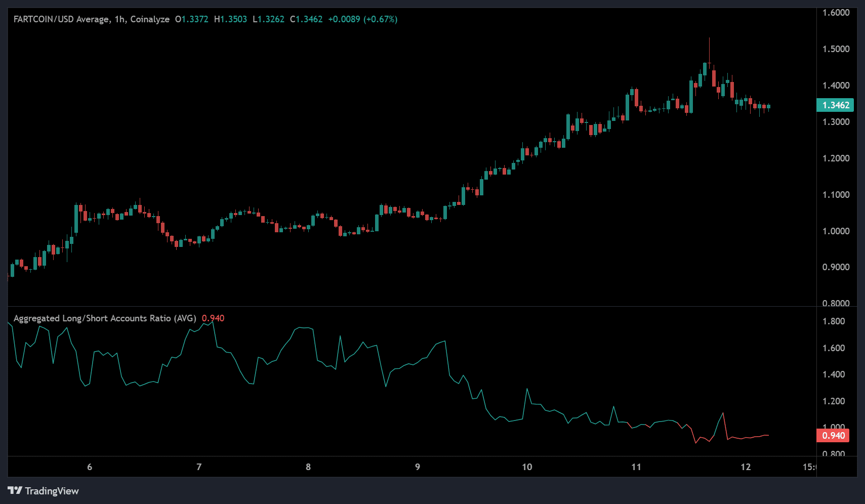Click the +0.0089 (+0.67%) change value
The height and width of the screenshot is (504, 865).
tap(362, 19)
